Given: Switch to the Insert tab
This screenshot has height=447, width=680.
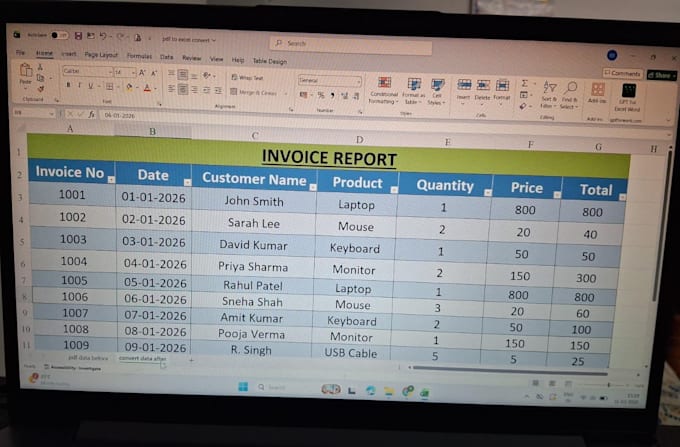Looking at the screenshot, I should (x=69, y=54).
